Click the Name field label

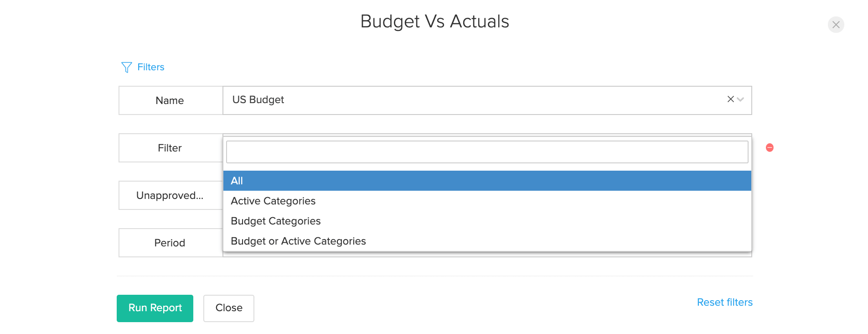[x=170, y=100]
